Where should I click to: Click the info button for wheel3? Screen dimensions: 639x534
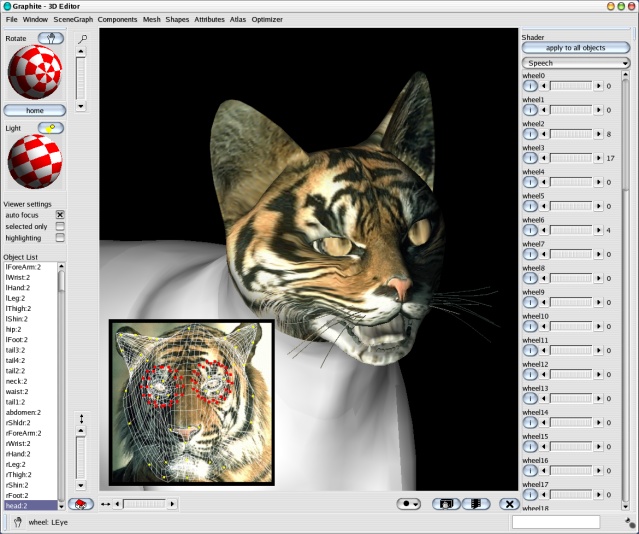pos(530,158)
